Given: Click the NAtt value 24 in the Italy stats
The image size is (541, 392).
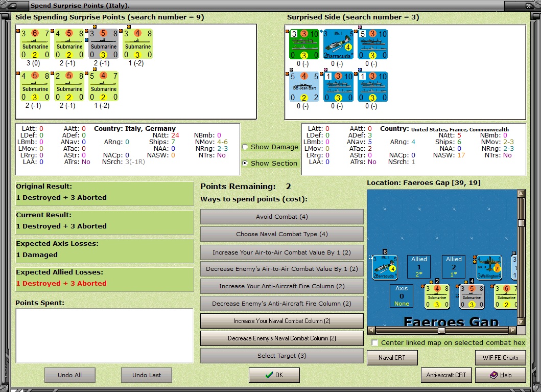Looking at the screenshot, I should pos(175,135).
